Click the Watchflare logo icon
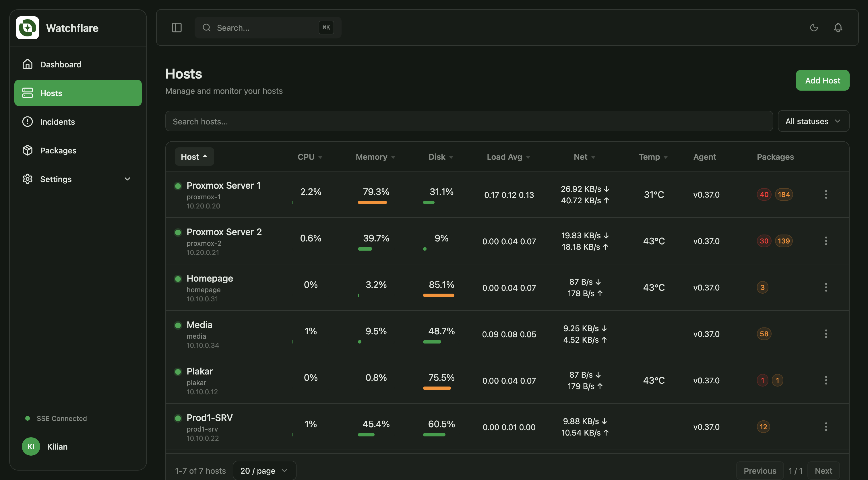 (x=27, y=28)
